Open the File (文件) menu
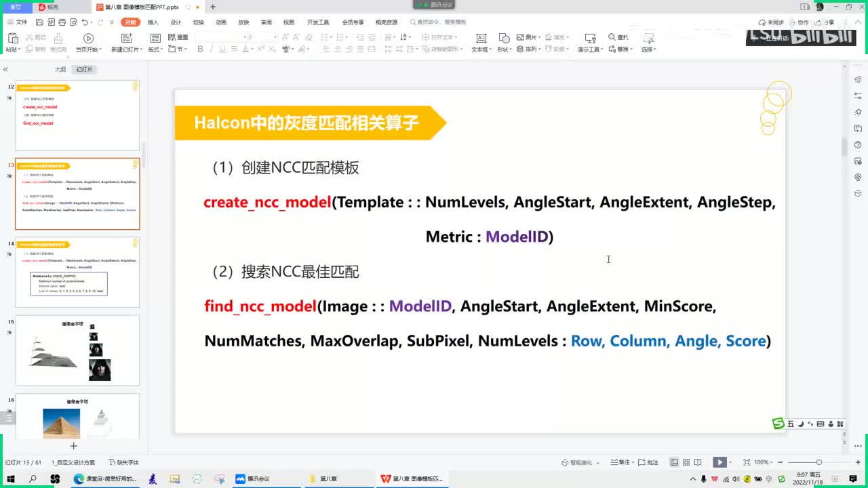The width and height of the screenshot is (868, 488). pos(17,22)
